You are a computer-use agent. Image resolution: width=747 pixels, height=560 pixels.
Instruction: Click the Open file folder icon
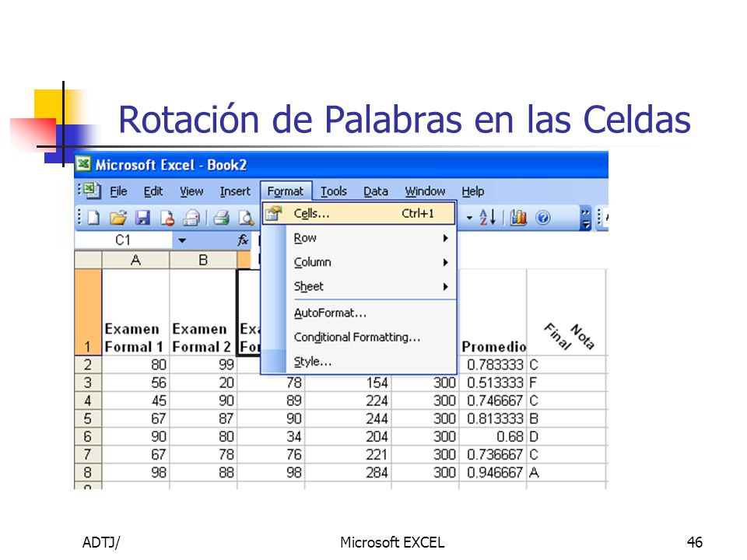[117, 218]
